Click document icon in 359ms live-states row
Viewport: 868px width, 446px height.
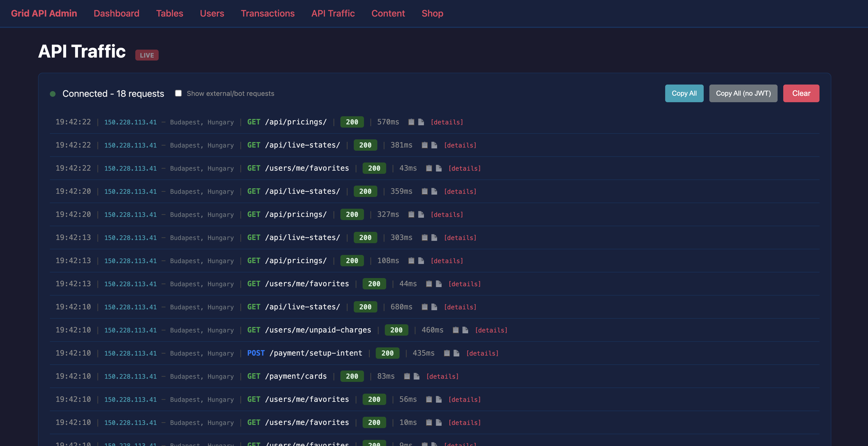click(x=434, y=191)
